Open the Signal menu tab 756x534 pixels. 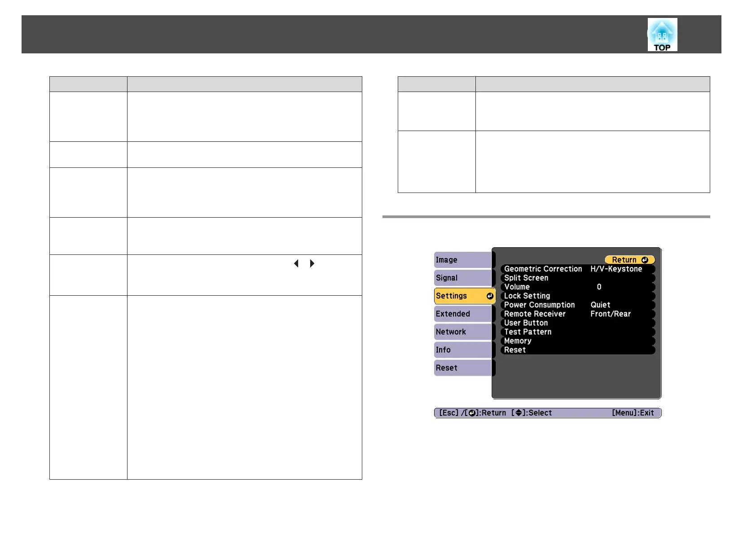click(x=463, y=278)
